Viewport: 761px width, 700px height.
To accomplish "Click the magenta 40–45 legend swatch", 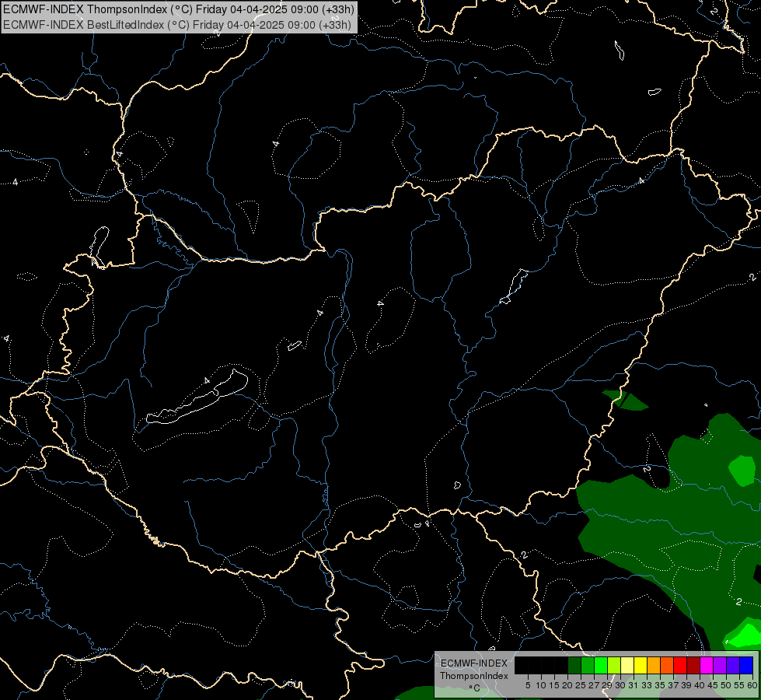I will click(707, 665).
